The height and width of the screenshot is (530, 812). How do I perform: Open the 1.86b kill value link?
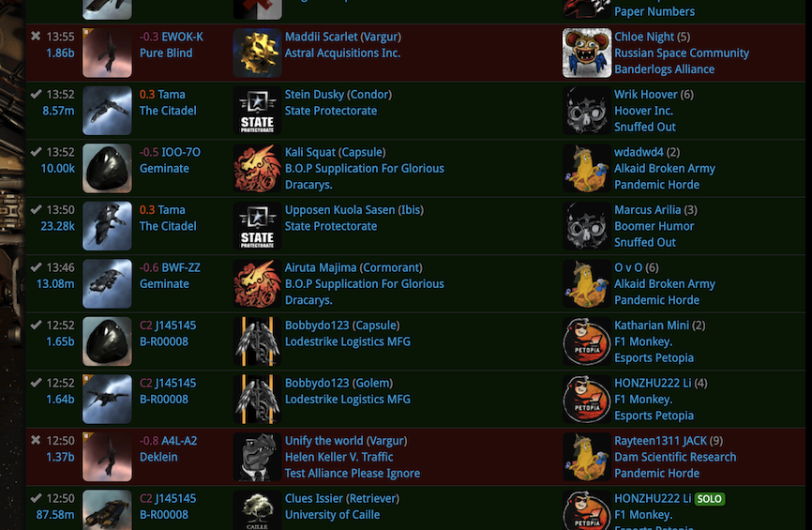pos(60,53)
